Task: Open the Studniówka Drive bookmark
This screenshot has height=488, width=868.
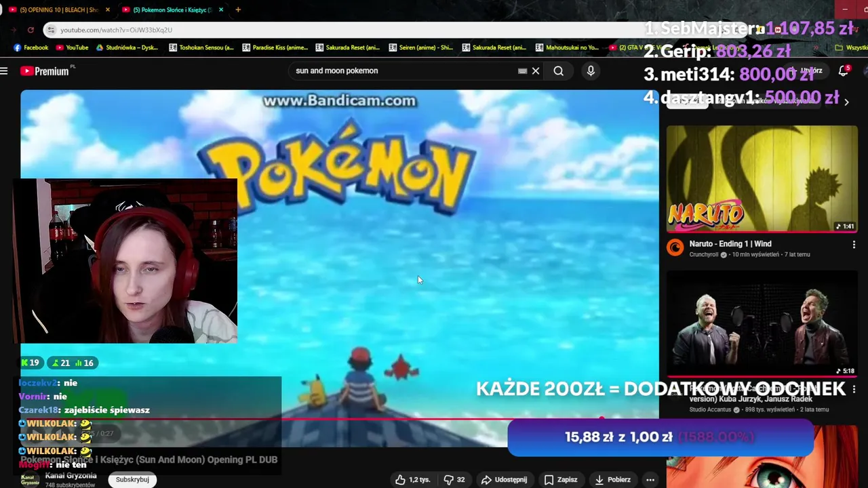Action: click(x=128, y=47)
